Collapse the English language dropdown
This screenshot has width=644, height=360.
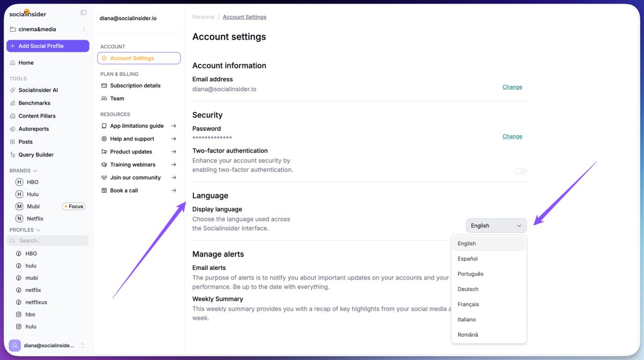coord(496,226)
